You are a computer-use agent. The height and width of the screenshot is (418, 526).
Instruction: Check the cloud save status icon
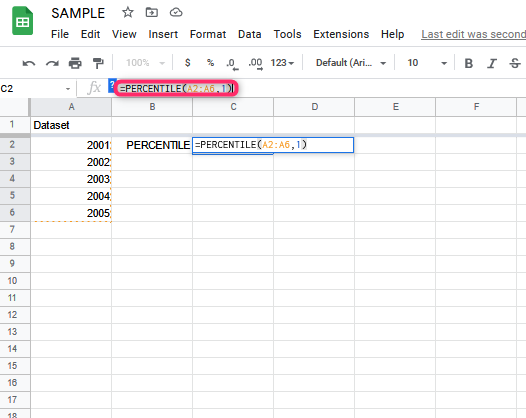click(176, 12)
